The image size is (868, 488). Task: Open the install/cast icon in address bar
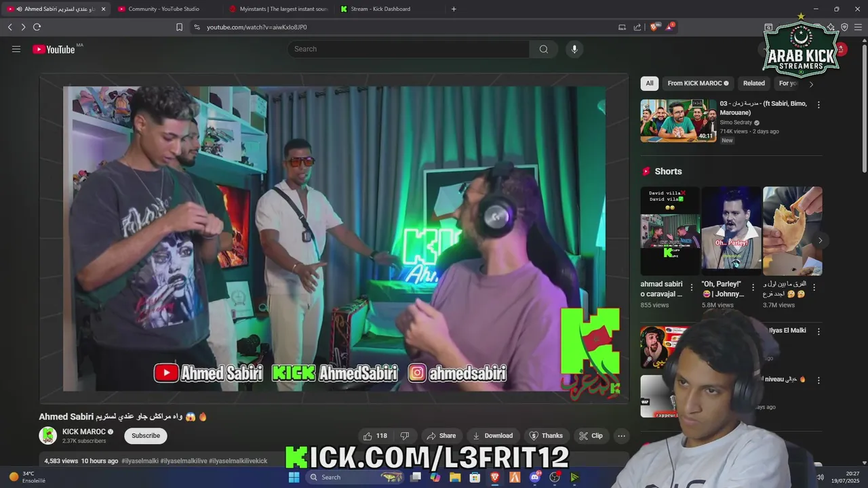[x=622, y=27]
